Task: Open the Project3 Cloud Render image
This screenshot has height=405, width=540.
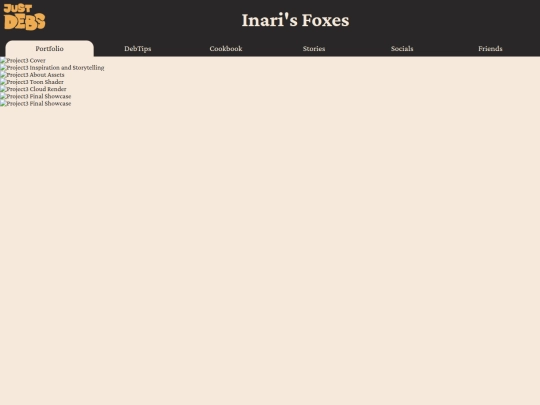Action: tap(33, 89)
